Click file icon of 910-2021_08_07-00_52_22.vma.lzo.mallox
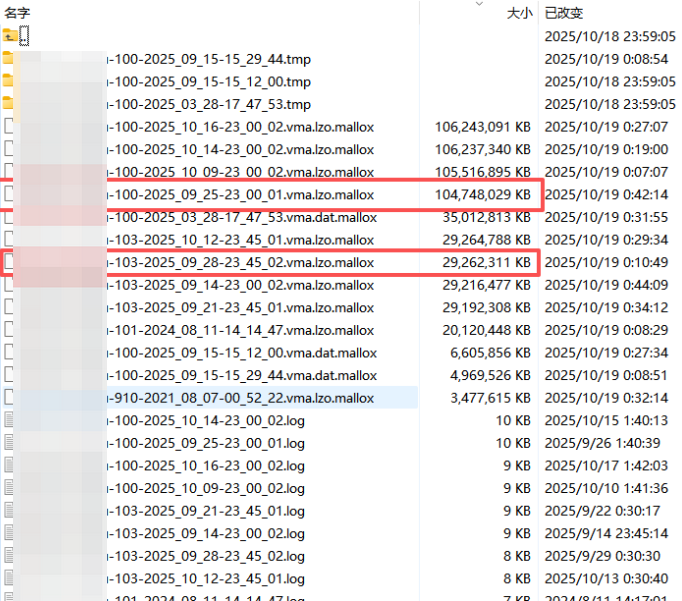 (x=9, y=398)
